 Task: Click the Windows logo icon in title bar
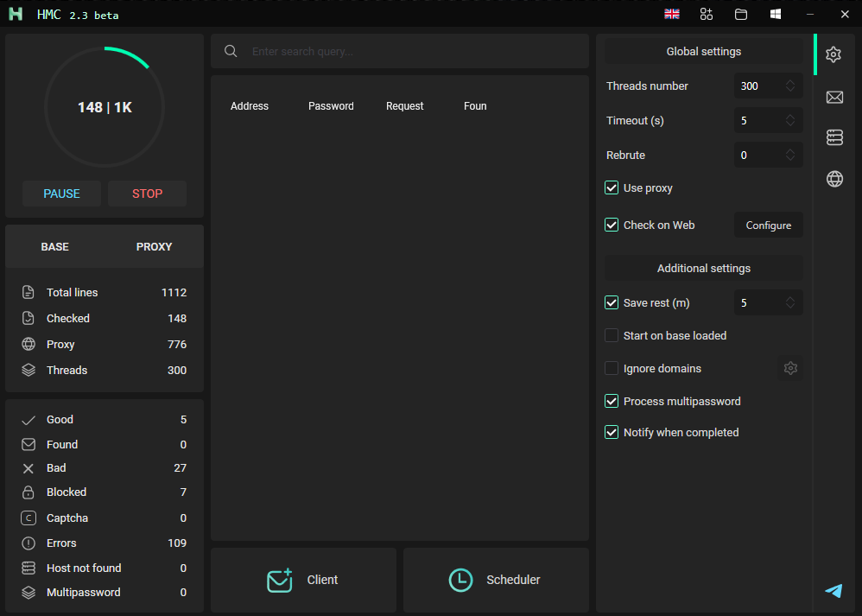[x=776, y=15]
